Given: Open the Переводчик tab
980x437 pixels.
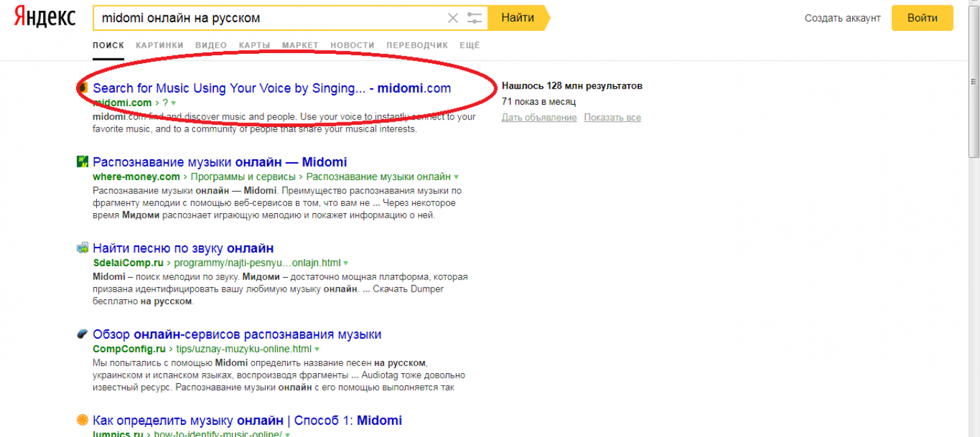Looking at the screenshot, I should tap(417, 46).
